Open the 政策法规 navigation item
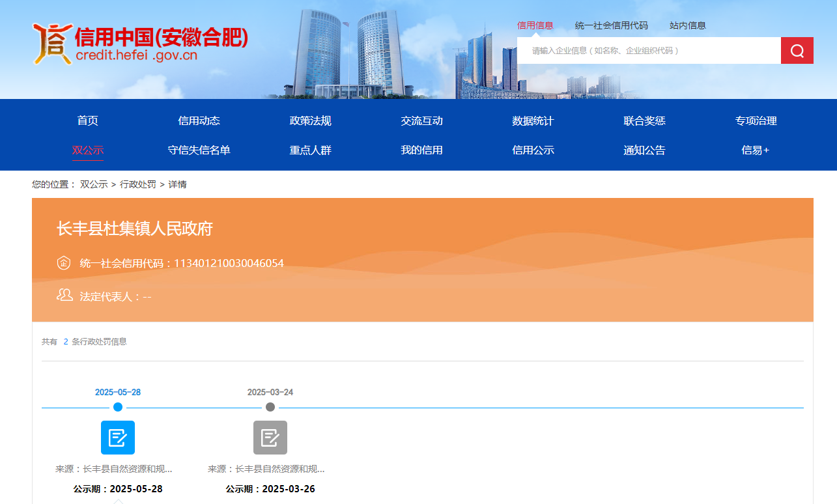Screen dimensions: 837x504 pyautogui.click(x=311, y=120)
